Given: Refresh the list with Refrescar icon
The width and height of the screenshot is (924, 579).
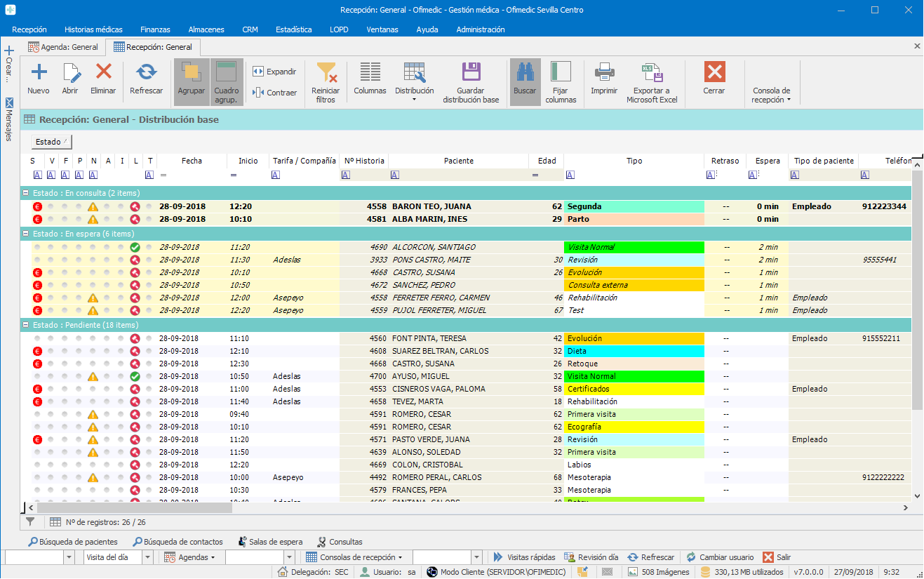Looking at the screenshot, I should (146, 72).
